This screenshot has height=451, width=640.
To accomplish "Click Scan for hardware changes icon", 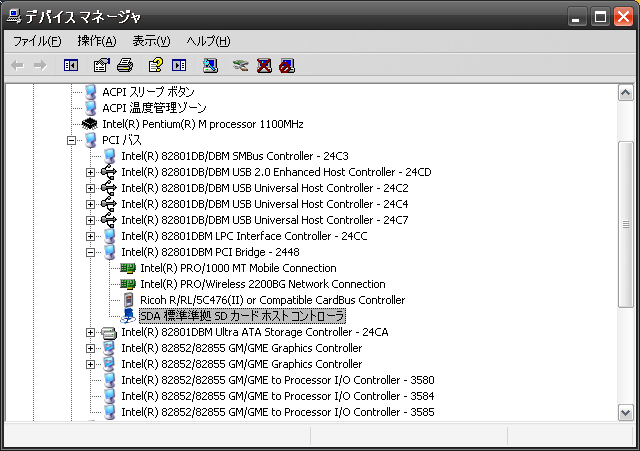I will point(210,66).
